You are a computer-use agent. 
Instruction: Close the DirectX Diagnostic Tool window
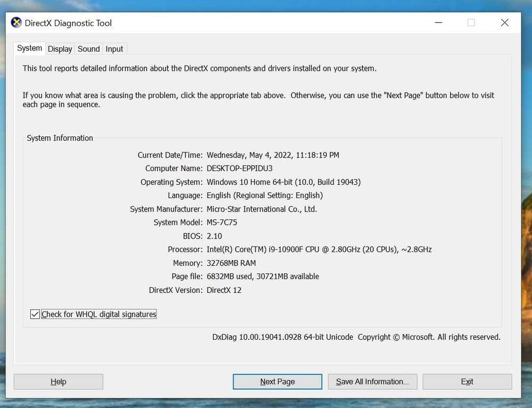pyautogui.click(x=504, y=23)
